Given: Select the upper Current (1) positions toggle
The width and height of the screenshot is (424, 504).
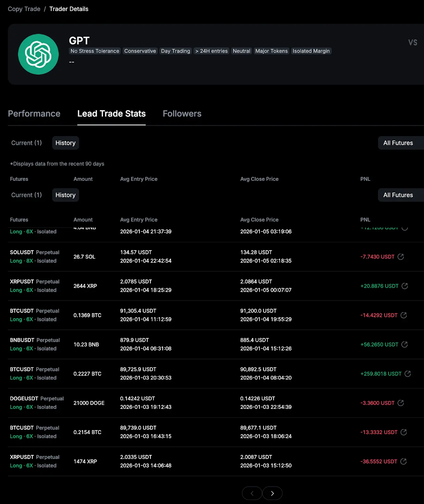Looking at the screenshot, I should click(26, 143).
